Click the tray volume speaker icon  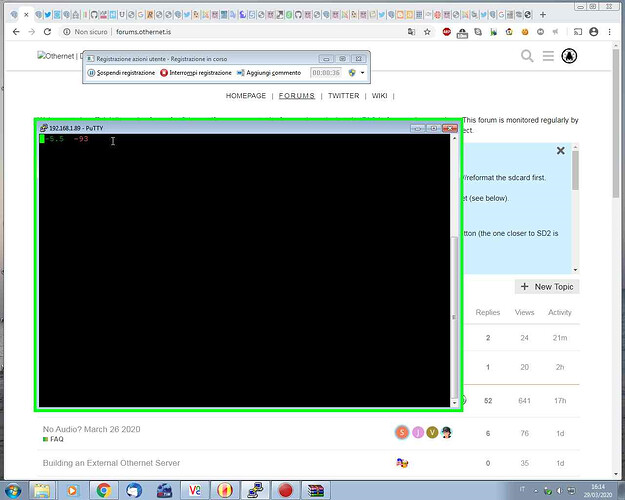pyautogui.click(x=560, y=490)
